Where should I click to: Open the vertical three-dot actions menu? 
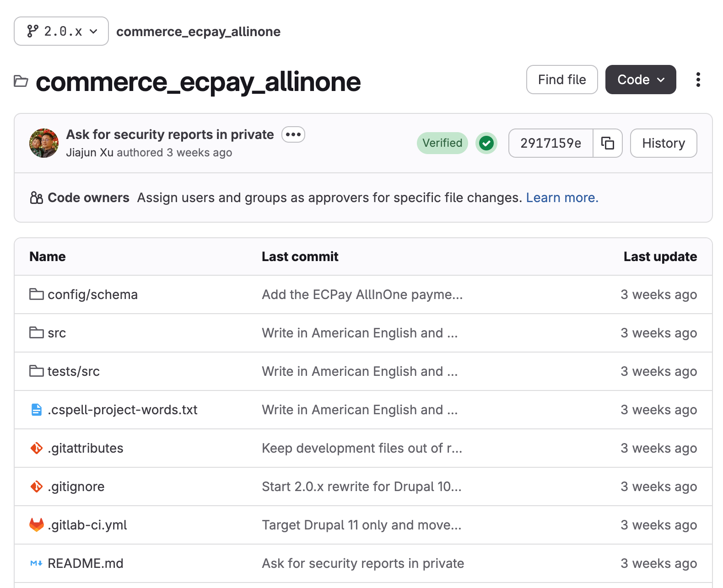tap(698, 80)
